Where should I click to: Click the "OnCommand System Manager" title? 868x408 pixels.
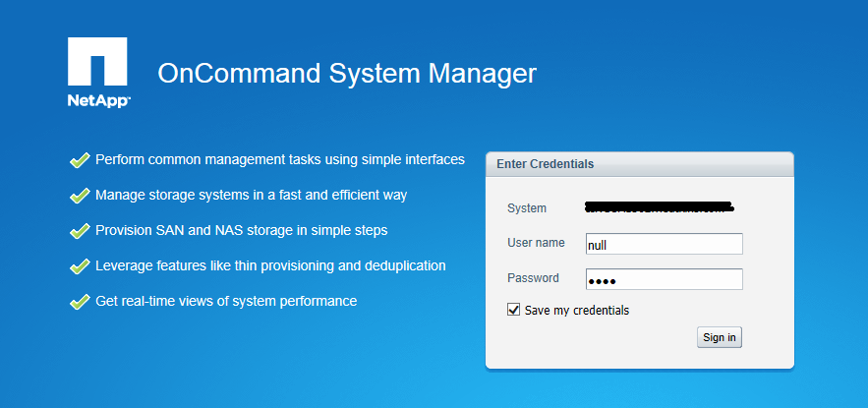click(x=347, y=74)
